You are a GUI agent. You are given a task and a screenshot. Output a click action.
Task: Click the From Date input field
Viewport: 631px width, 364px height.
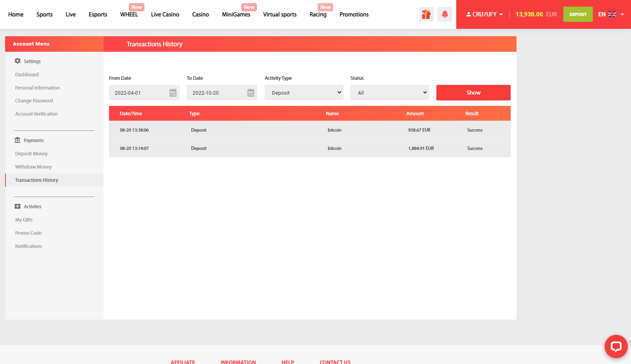coord(144,93)
